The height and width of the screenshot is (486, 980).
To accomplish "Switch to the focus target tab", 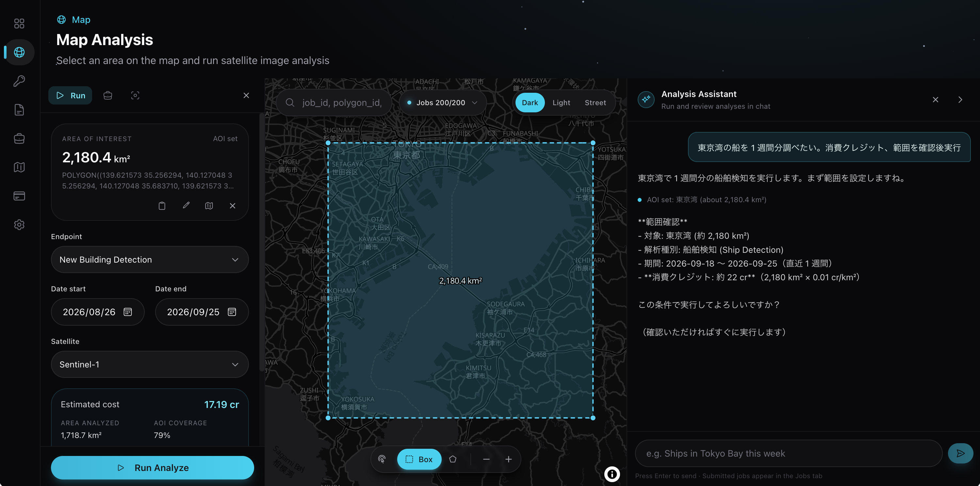I will click(135, 95).
